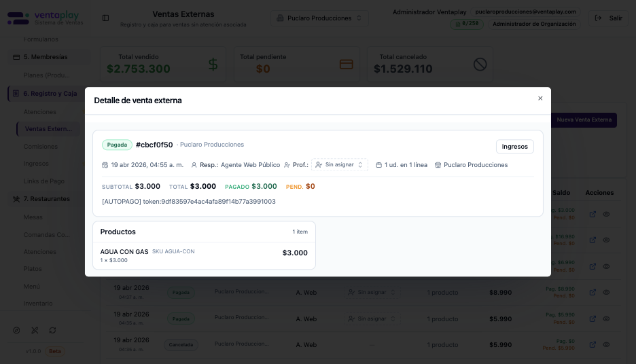Open Inventario in the sidebar
636x364 pixels.
(x=38, y=303)
